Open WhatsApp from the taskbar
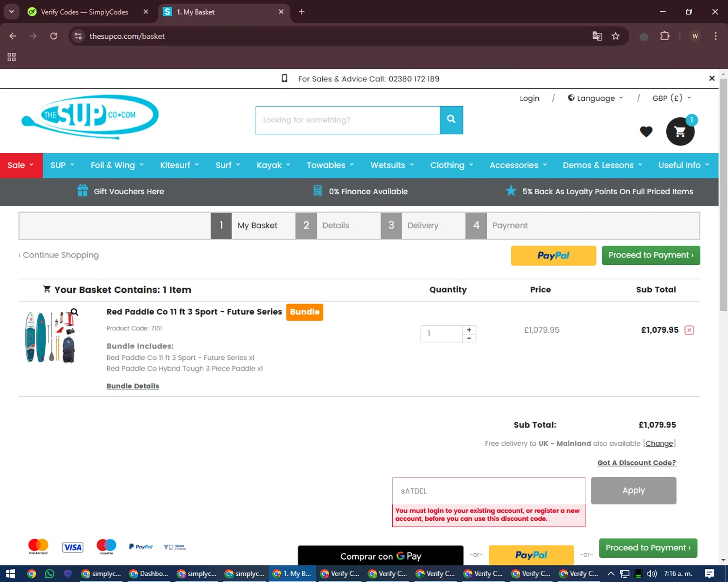The height and width of the screenshot is (582, 728). [50, 574]
